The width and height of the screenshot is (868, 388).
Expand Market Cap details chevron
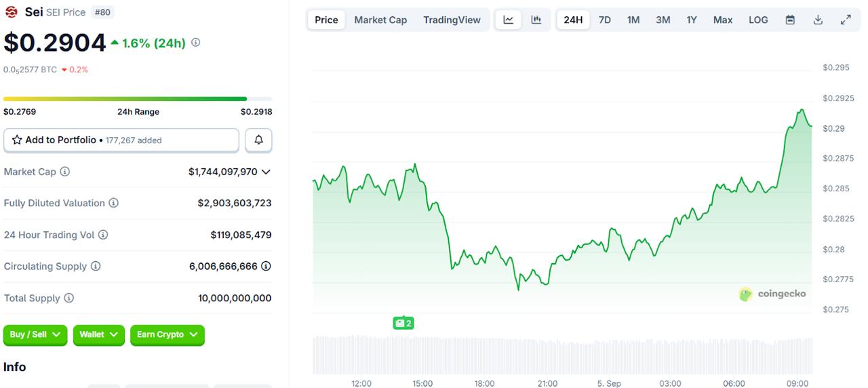point(266,172)
